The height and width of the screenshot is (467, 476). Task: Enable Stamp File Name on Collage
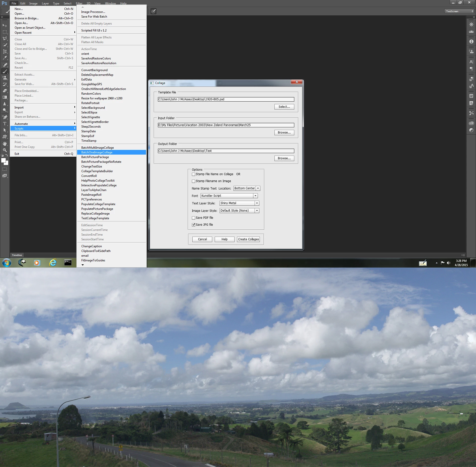(194, 174)
